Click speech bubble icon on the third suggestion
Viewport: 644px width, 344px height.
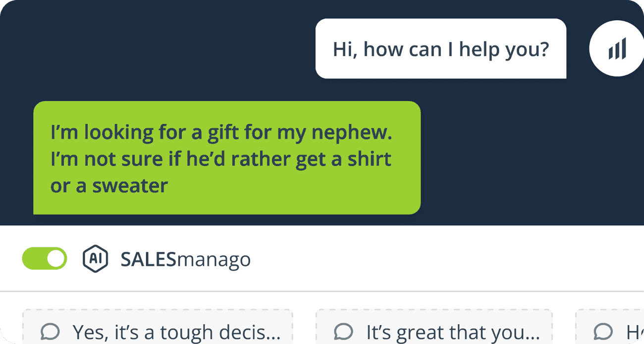click(603, 331)
